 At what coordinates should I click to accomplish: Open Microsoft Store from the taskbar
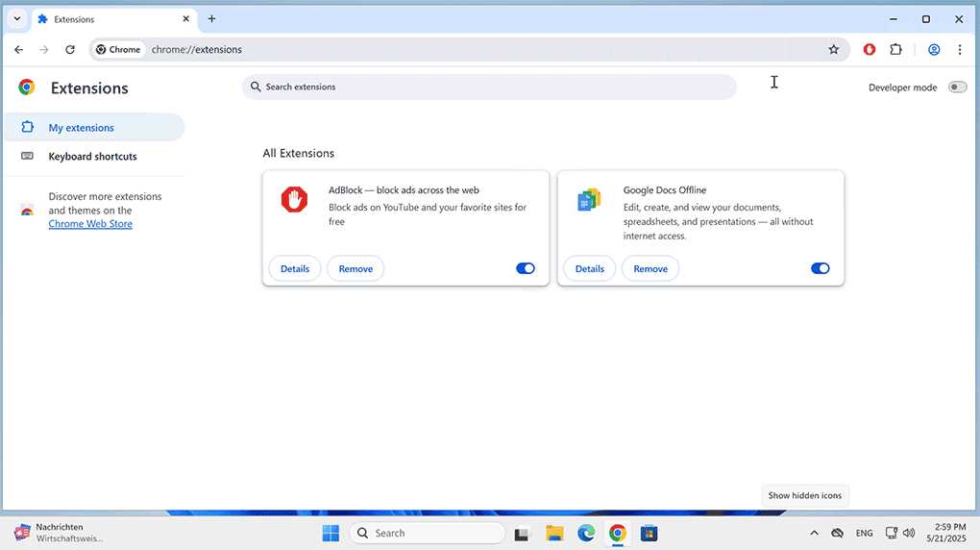649,533
